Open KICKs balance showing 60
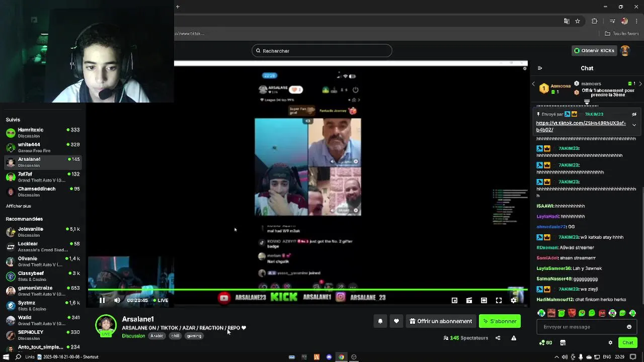 pos(545,343)
